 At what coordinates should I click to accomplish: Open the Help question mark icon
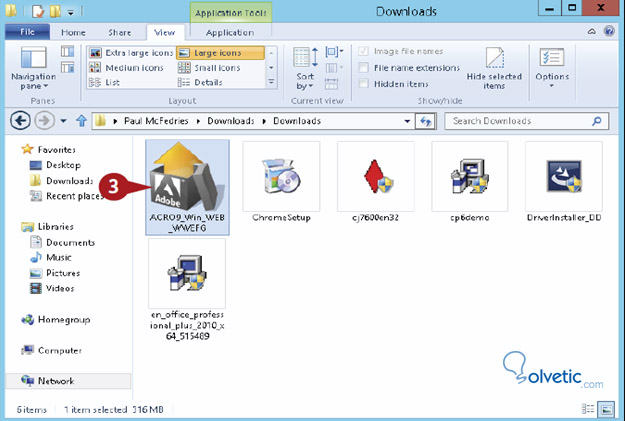click(609, 31)
